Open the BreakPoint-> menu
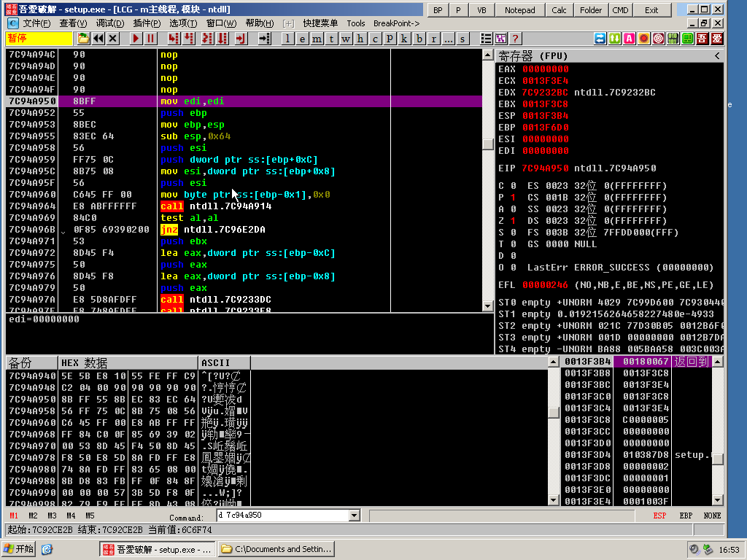747x560 pixels. [396, 23]
